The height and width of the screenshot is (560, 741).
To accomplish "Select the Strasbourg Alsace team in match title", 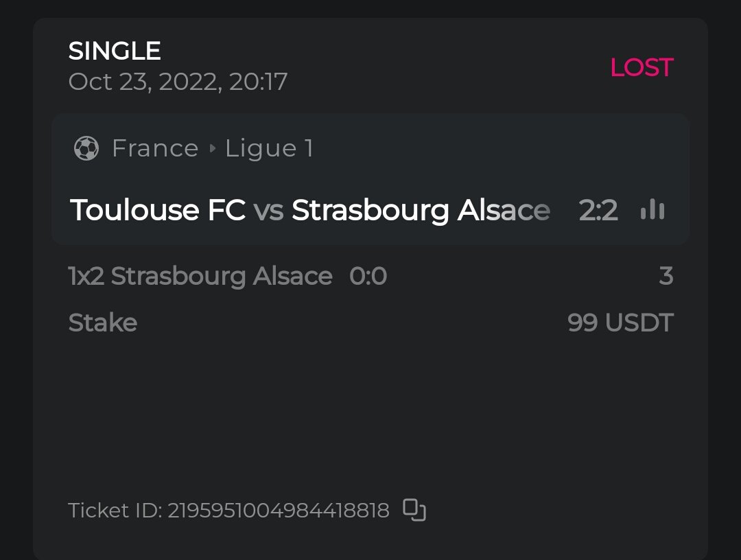I will (421, 210).
